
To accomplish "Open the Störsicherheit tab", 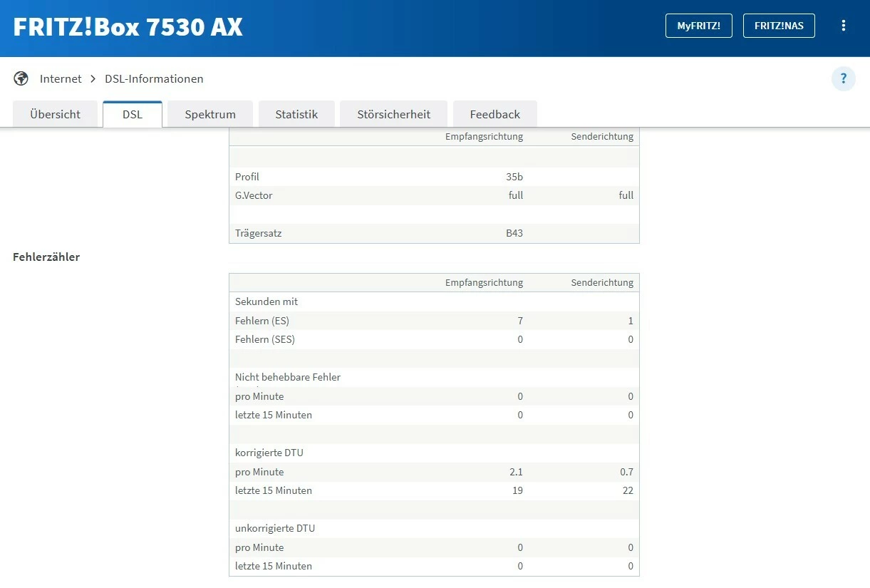I will click(394, 114).
